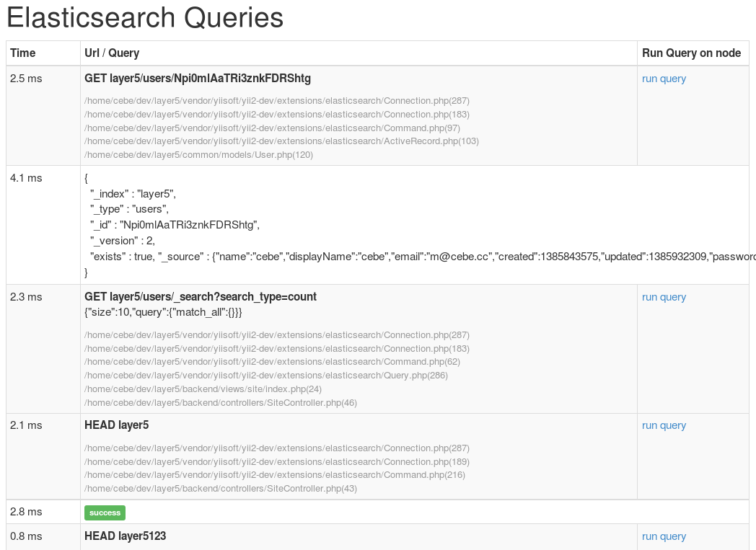The image size is (756, 550).
Task: Click the HEAD layer5 query title
Action: pyautogui.click(x=117, y=425)
